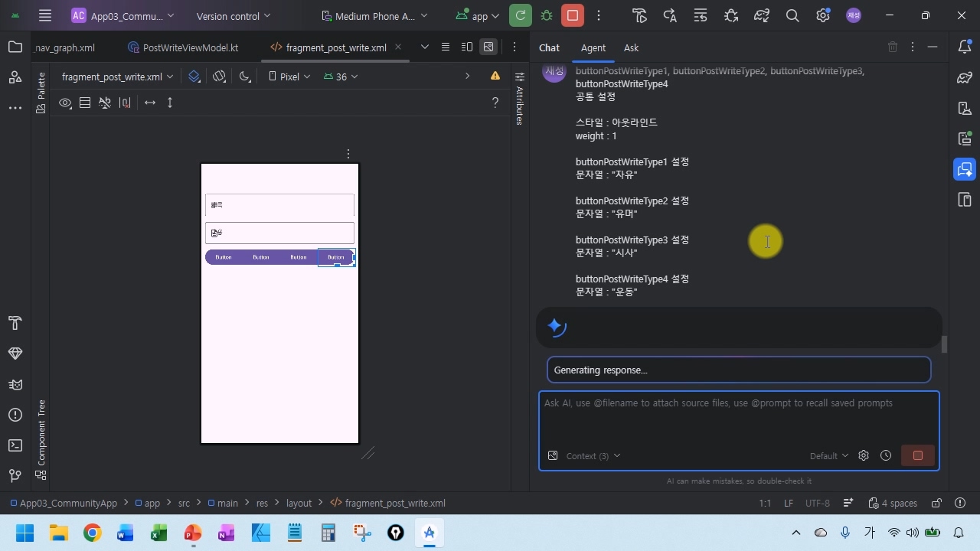
Task: Stop the running app
Action: tap(572, 15)
